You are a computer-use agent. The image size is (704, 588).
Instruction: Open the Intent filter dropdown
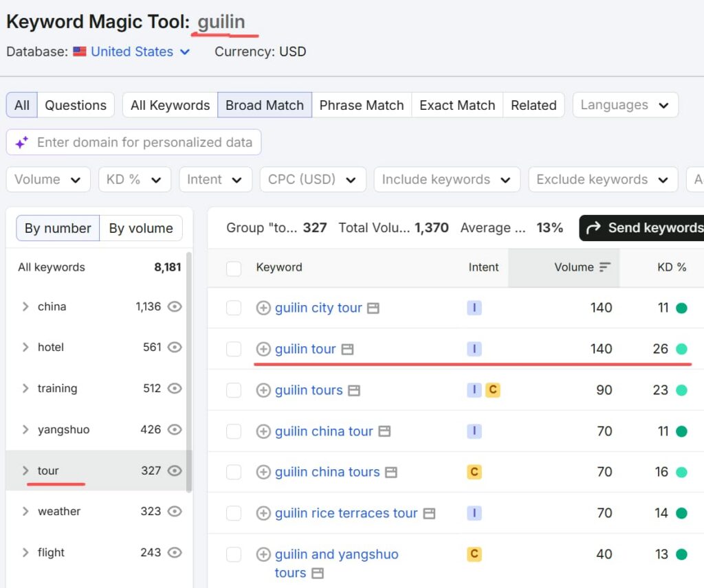click(215, 179)
